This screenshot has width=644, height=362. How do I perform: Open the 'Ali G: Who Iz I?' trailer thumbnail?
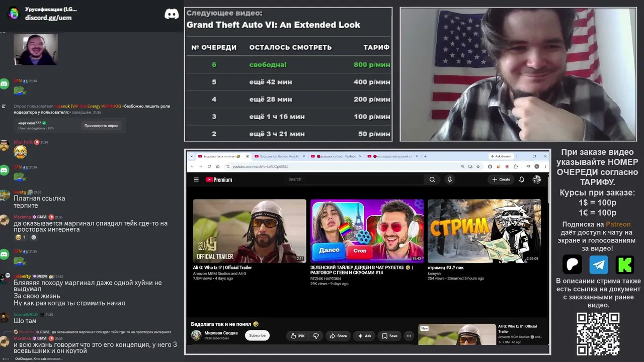(x=250, y=231)
